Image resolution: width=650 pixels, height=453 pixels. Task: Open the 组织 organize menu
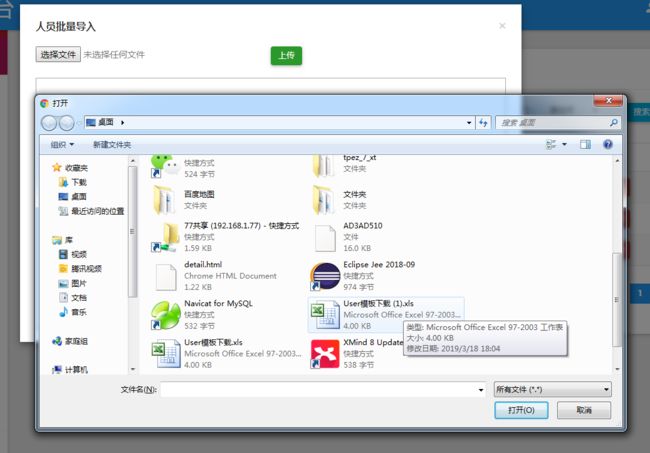click(62, 145)
